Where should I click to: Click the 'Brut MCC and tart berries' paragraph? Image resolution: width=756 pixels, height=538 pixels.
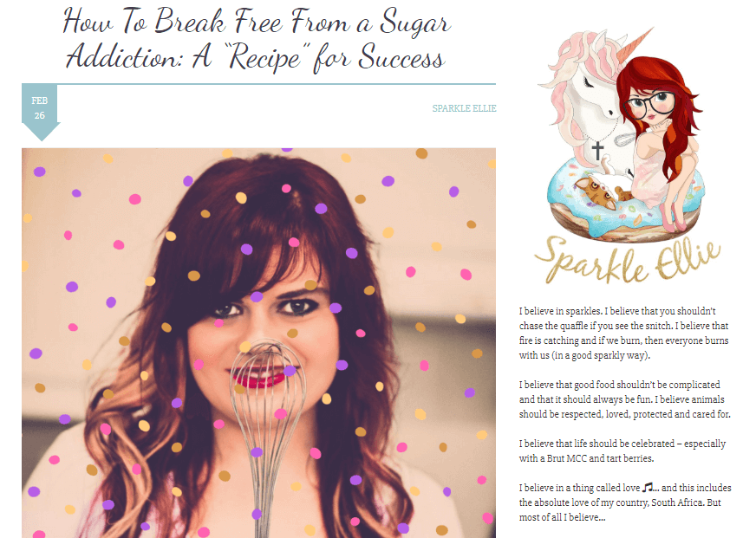tap(622, 450)
